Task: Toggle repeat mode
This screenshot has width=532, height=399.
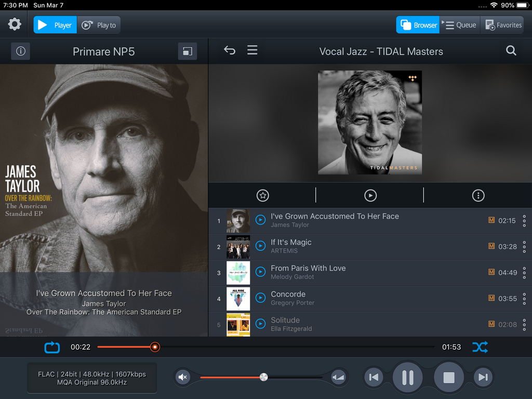Action: 52,347
